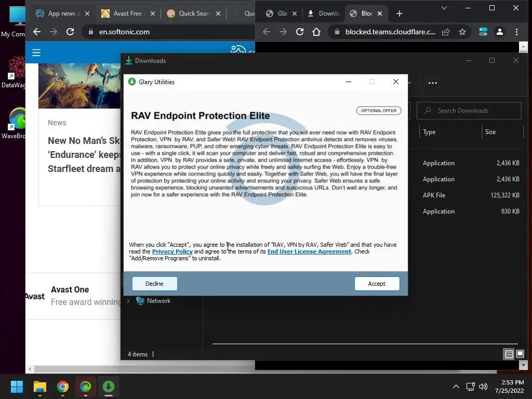Open File Explorer from the taskbar
The width and height of the screenshot is (532, 399).
click(x=39, y=387)
